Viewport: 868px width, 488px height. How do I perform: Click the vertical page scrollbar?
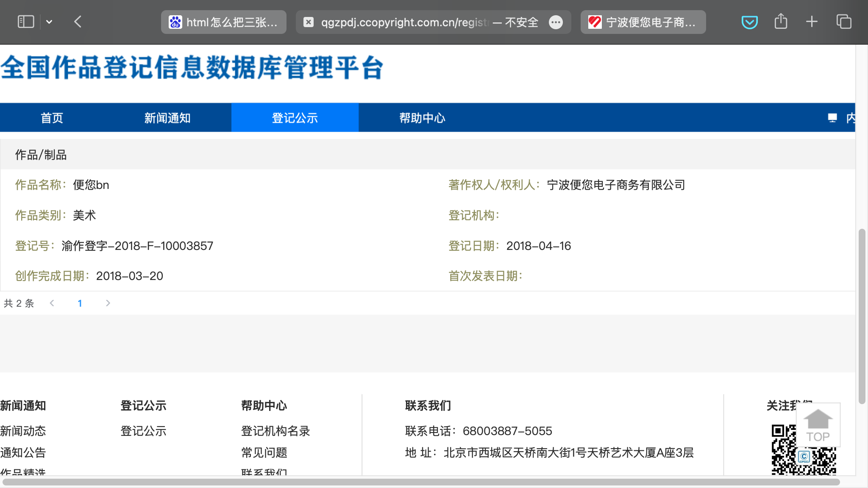pyautogui.click(x=862, y=316)
